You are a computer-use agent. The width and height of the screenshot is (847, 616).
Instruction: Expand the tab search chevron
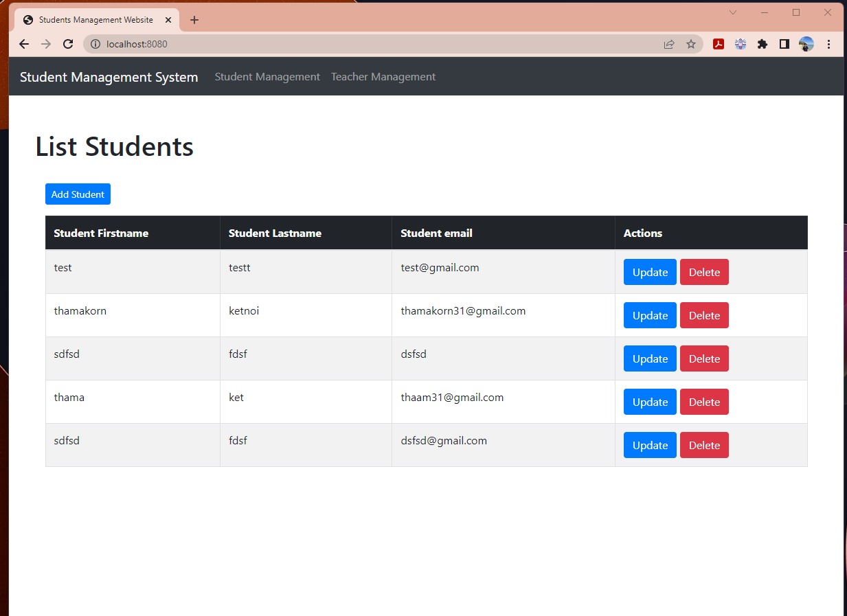click(x=733, y=12)
